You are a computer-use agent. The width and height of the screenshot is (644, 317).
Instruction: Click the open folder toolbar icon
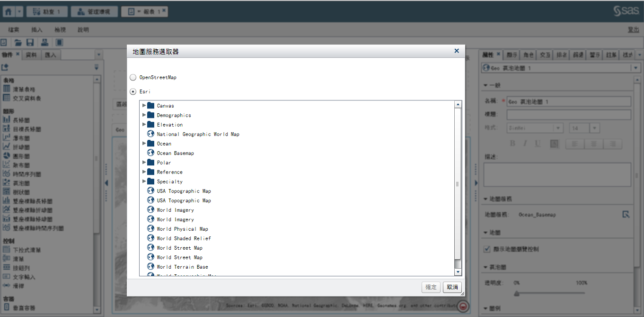[18, 42]
